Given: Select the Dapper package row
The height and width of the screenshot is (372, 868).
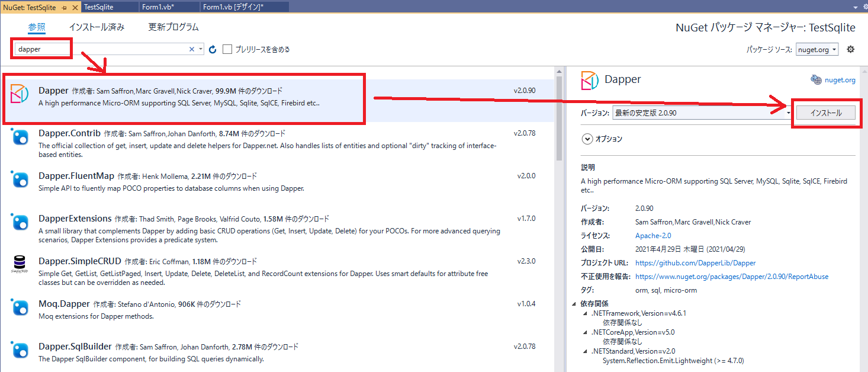Looking at the screenshot, I should [278, 101].
